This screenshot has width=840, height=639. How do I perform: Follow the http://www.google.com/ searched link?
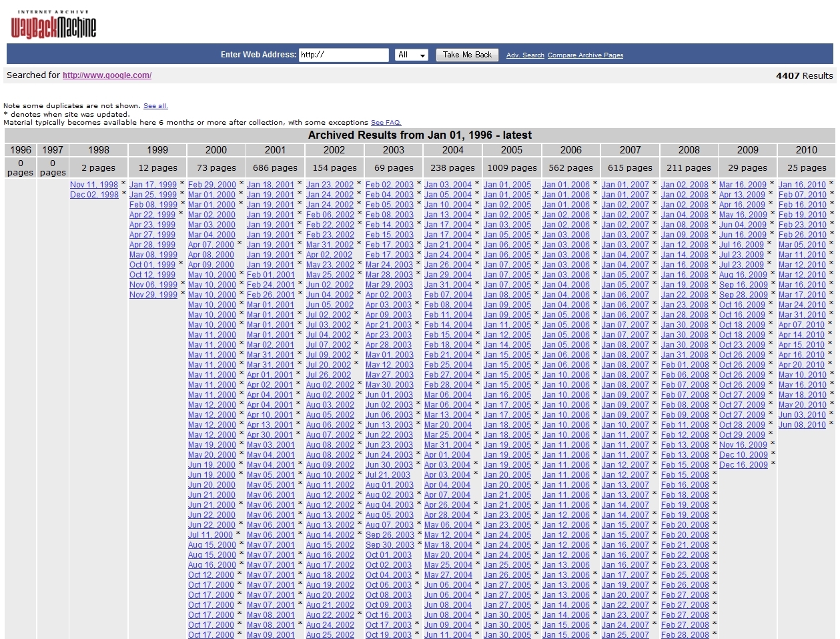coord(107,75)
